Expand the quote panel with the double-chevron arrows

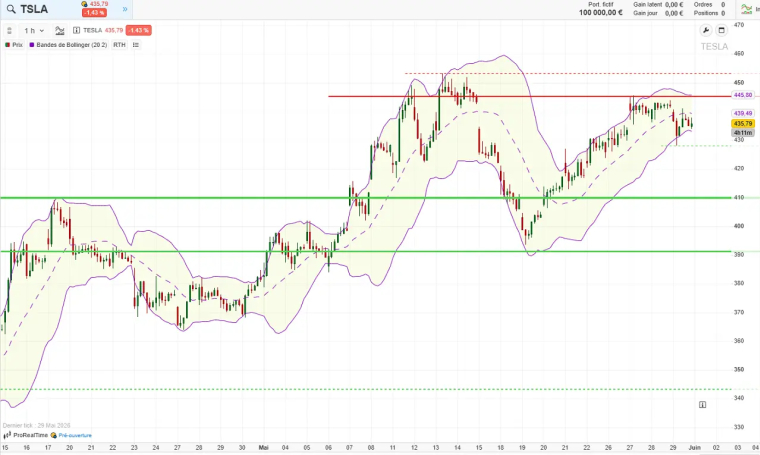coord(125,9)
